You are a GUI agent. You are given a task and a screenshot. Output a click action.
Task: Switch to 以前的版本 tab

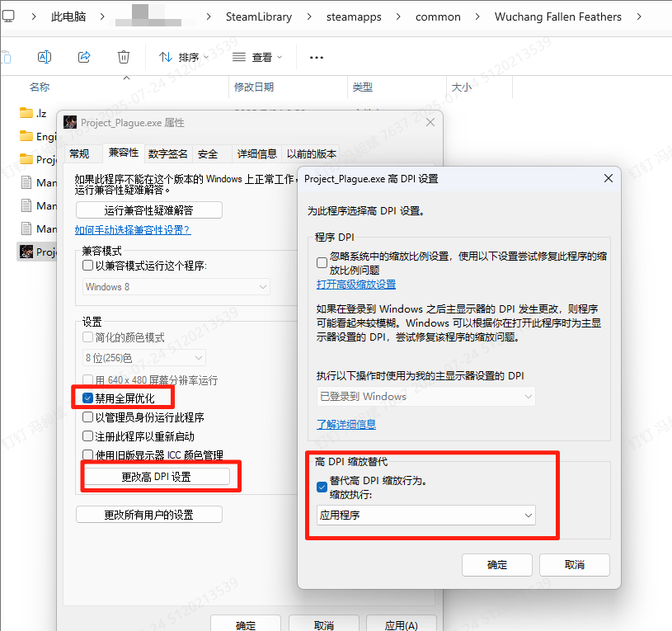tap(312, 154)
